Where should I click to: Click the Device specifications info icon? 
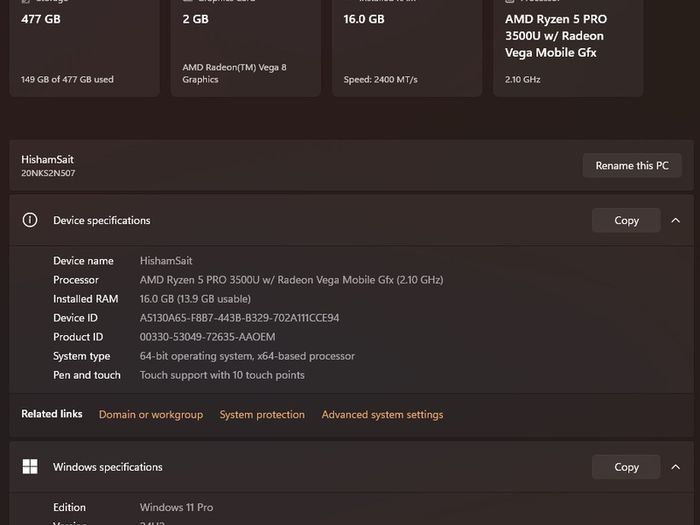pos(30,220)
